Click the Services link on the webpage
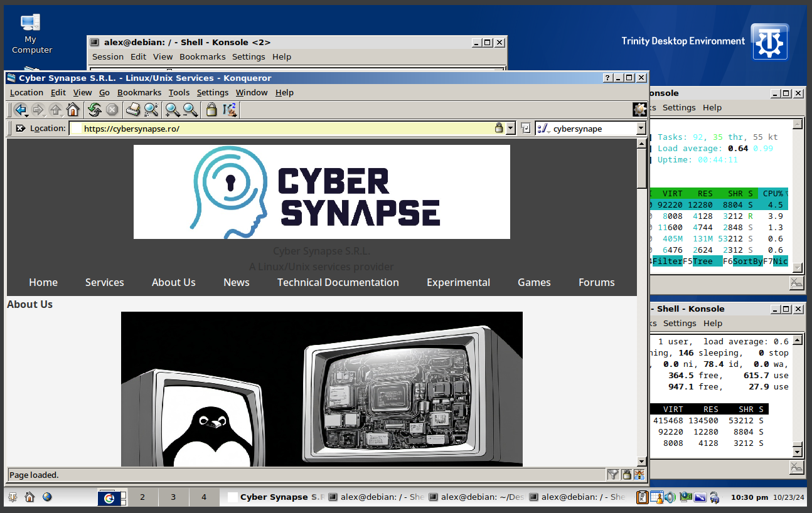This screenshot has width=812, height=513. click(x=104, y=282)
